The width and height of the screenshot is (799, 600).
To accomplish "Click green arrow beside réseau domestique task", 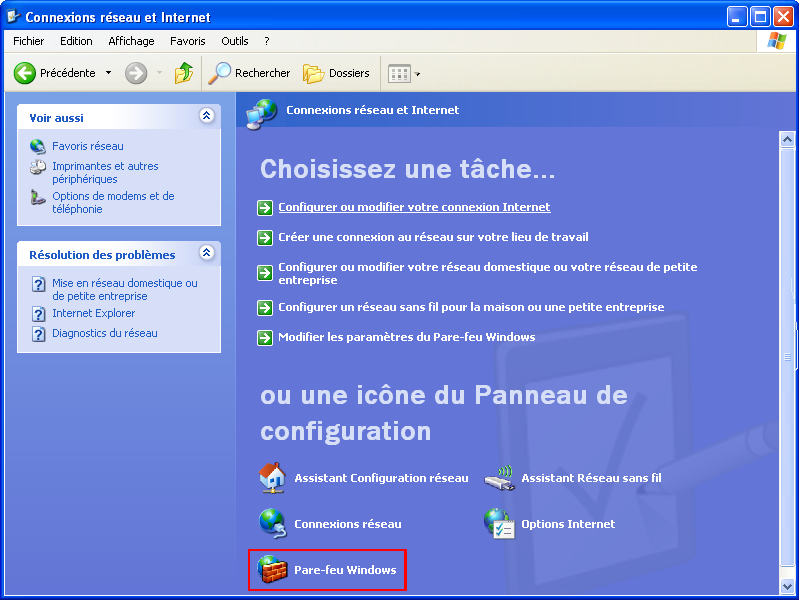I will point(265,273).
